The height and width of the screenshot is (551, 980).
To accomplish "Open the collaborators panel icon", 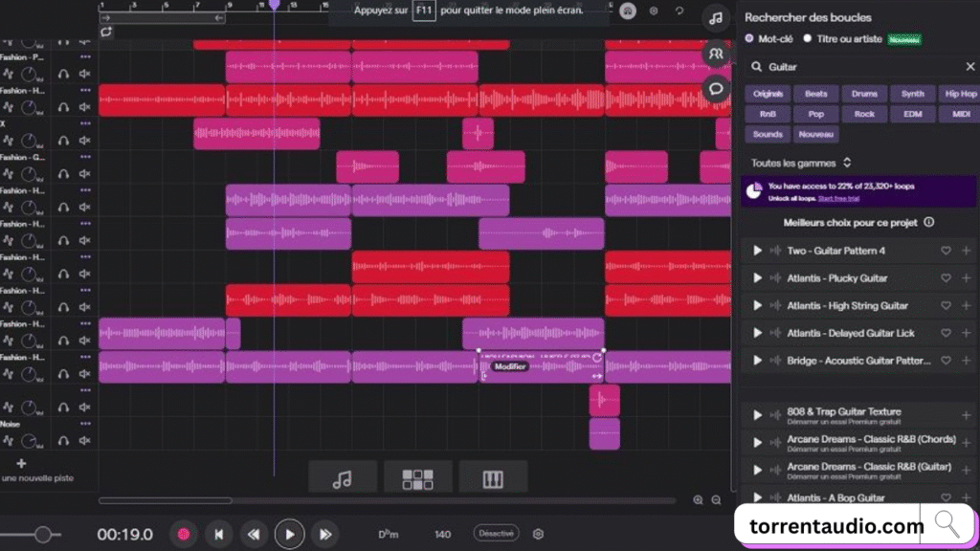I will [715, 54].
